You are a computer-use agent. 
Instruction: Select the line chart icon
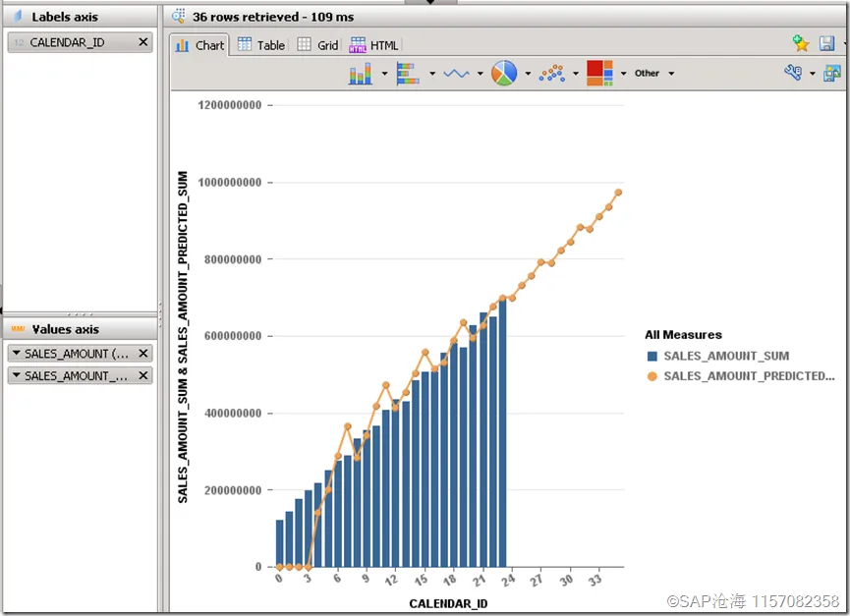[456, 73]
